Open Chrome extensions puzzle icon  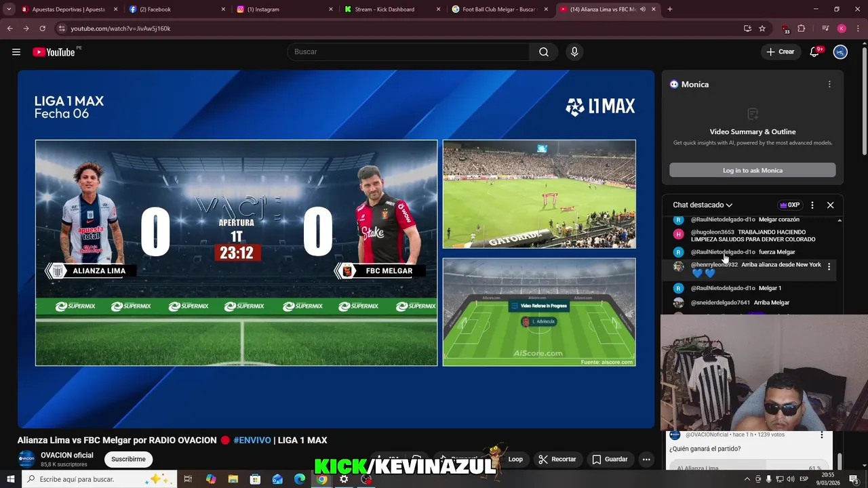coord(802,28)
